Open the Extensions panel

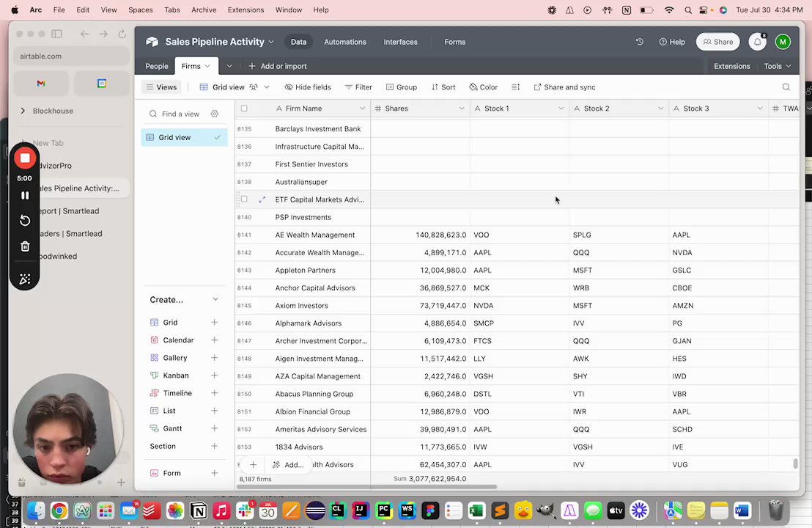[731, 66]
